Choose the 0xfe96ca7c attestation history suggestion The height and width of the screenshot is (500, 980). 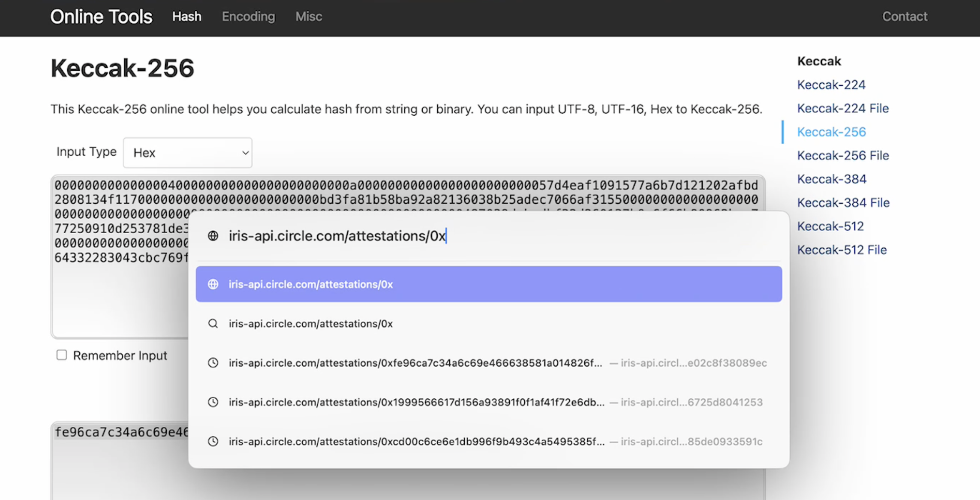pyautogui.click(x=415, y=363)
